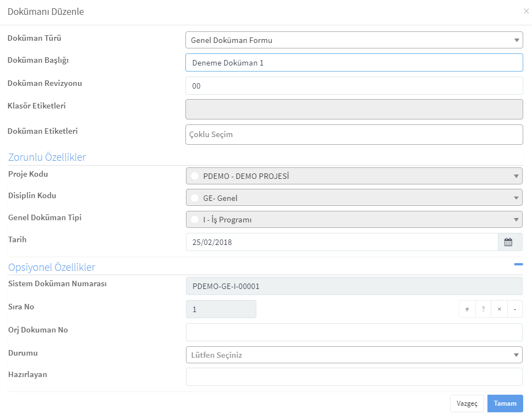Click the Orj Dokuman No field
This screenshot has width=532, height=420.
(354, 332)
